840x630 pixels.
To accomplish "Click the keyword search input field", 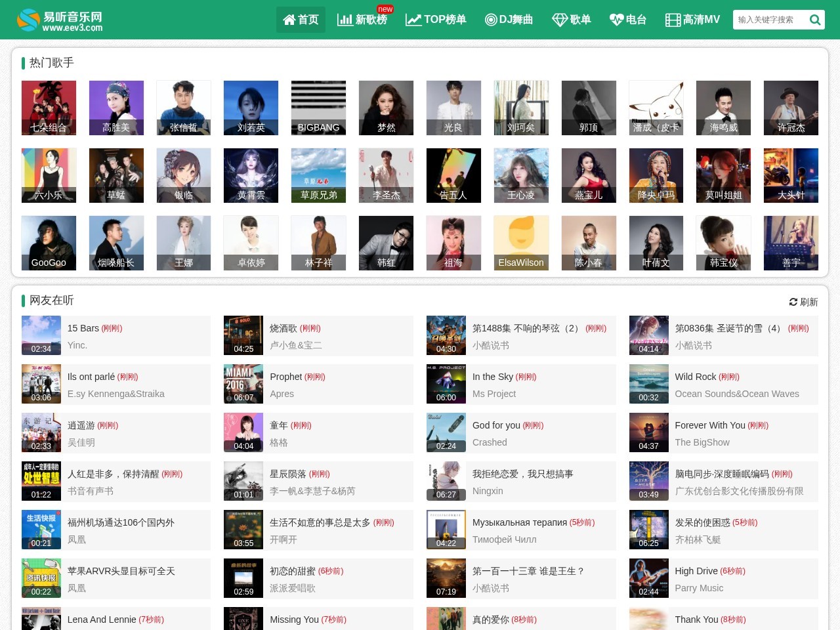I will (x=768, y=20).
